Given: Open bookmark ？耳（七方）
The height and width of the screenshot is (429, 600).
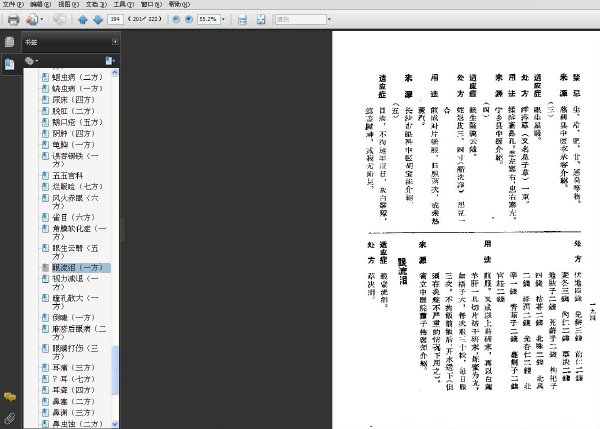Looking at the screenshot, I should pyautogui.click(x=73, y=379).
